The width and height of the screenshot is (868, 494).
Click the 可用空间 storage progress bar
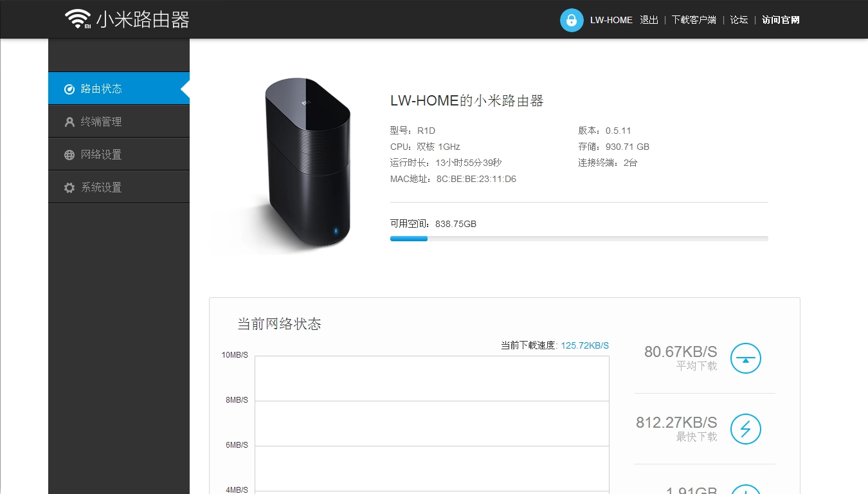click(x=579, y=239)
